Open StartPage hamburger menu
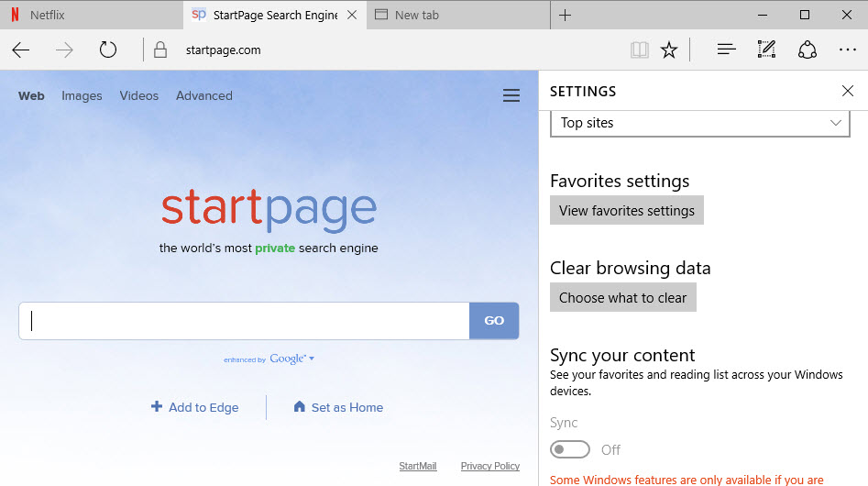Image resolution: width=868 pixels, height=486 pixels. [x=511, y=96]
